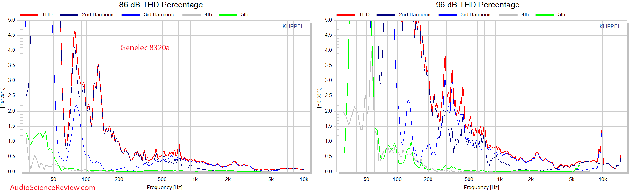Click the "THD" legend label on the 86 dB chart
The image size is (644, 193).
point(47,15)
